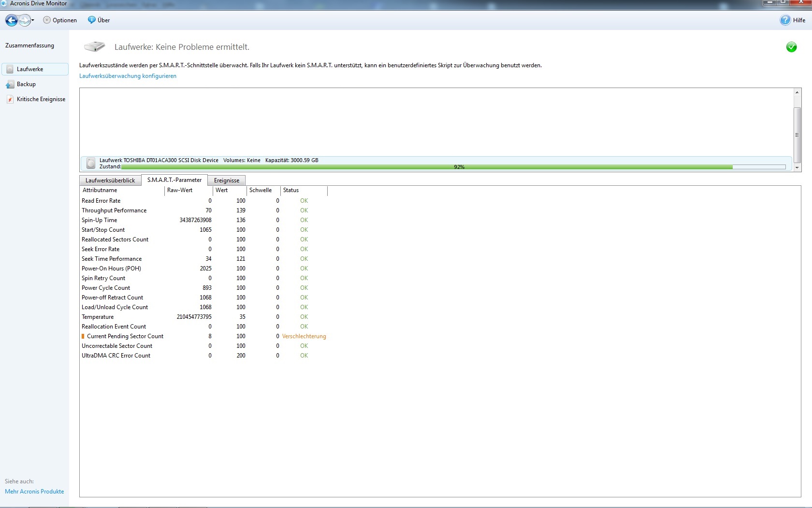Sort by the Raw-Wert column header
This screenshot has height=508, width=812.
click(x=188, y=191)
